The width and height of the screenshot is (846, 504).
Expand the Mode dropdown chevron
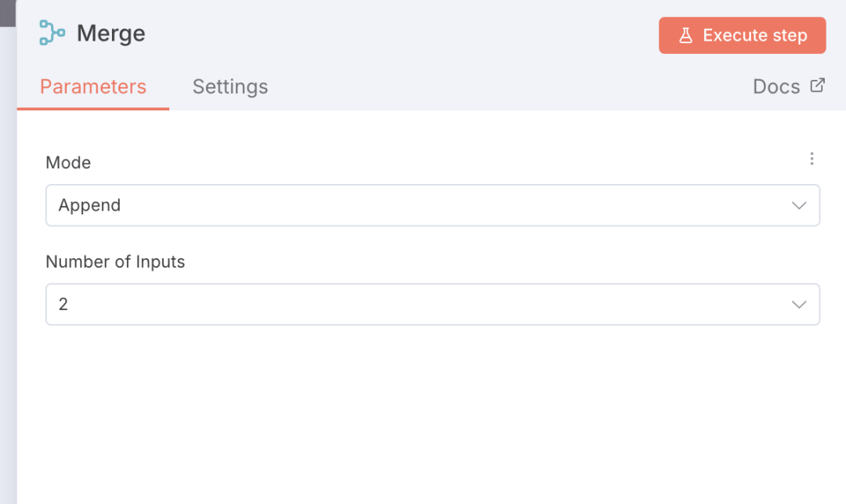click(799, 206)
